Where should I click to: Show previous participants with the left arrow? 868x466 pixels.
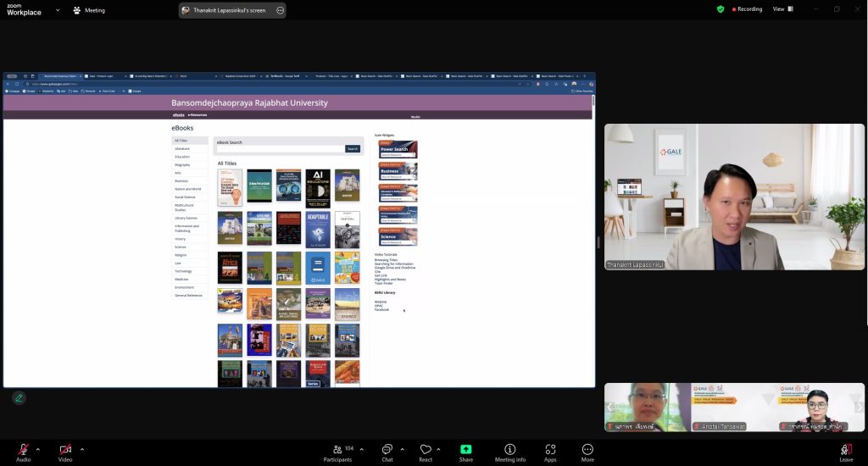(610, 408)
